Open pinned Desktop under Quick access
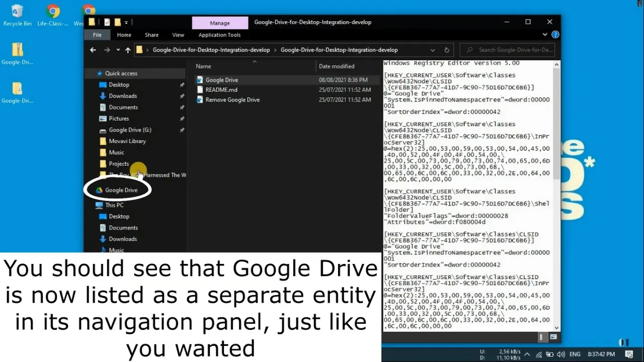This screenshot has width=644, height=362. (119, 85)
